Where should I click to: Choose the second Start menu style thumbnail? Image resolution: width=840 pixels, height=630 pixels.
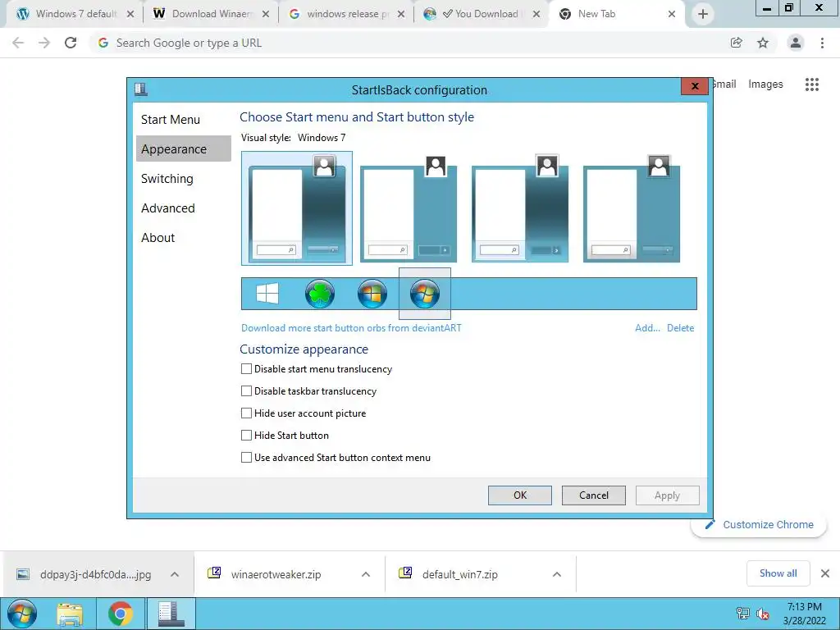409,208
